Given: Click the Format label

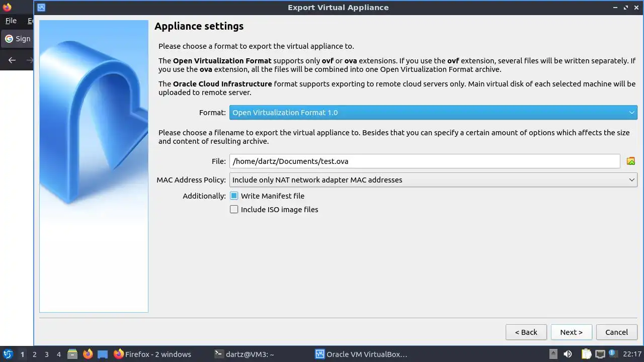Looking at the screenshot, I should (212, 113).
